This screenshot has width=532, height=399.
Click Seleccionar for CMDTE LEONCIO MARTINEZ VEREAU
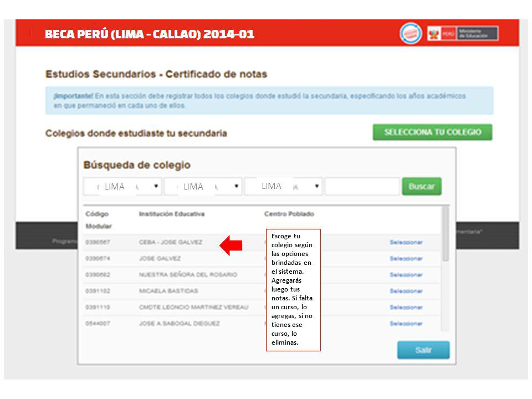406,308
